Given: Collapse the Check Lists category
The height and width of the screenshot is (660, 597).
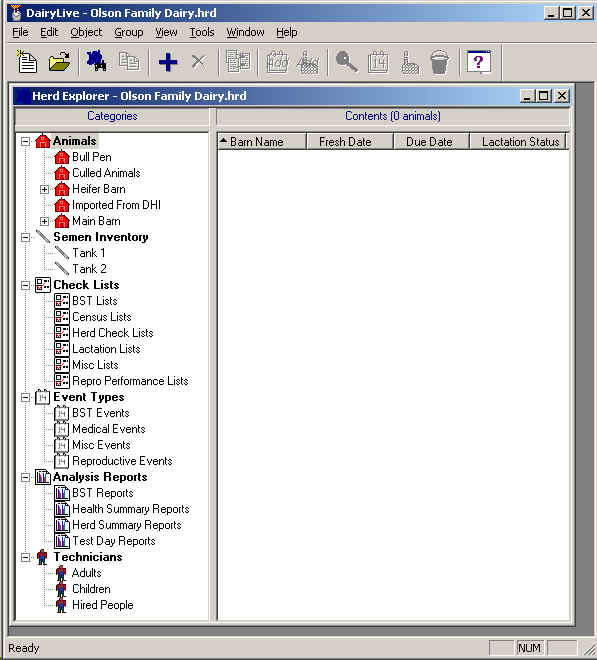Looking at the screenshot, I should pyautogui.click(x=26, y=285).
